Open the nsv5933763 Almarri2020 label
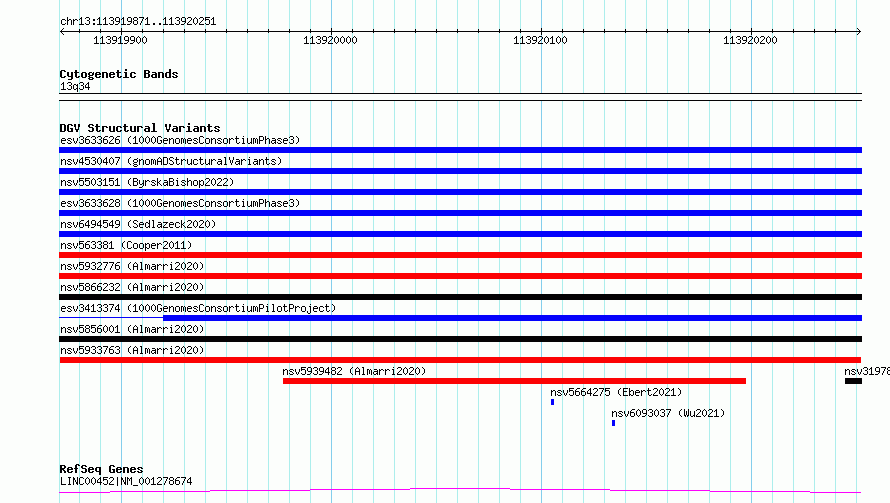This screenshot has height=503, width=890. (132, 350)
